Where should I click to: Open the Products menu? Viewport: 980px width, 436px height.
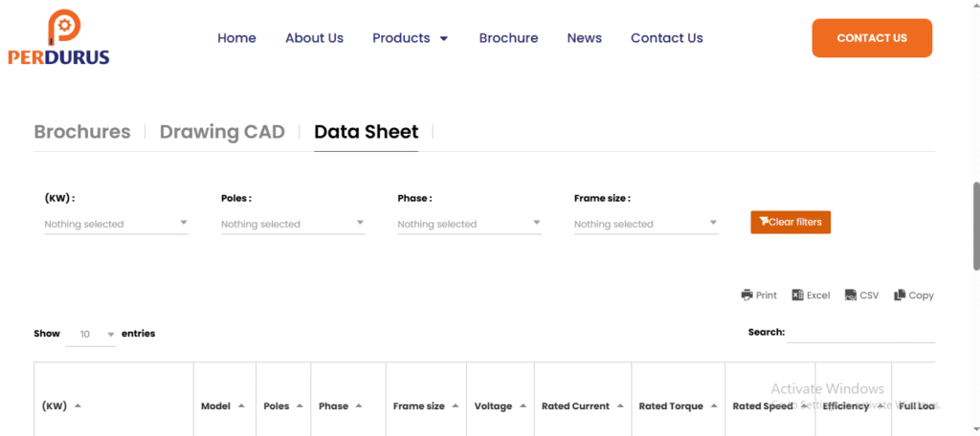coord(410,38)
